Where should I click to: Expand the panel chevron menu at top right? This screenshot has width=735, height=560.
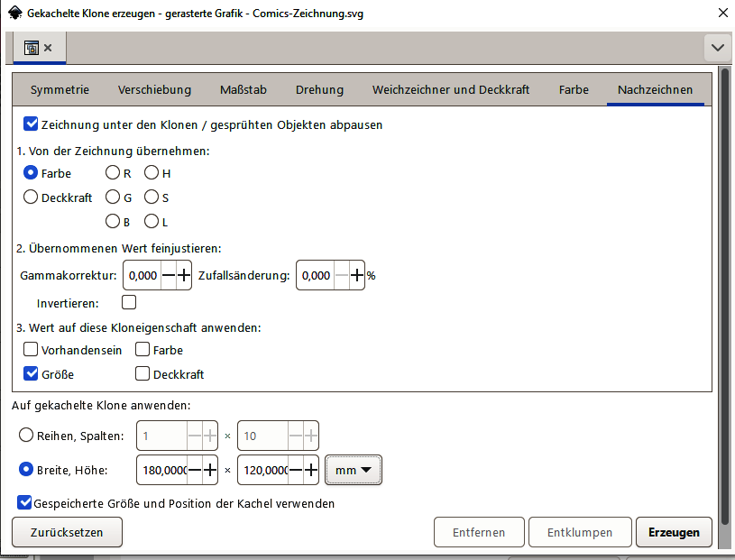coord(718,47)
